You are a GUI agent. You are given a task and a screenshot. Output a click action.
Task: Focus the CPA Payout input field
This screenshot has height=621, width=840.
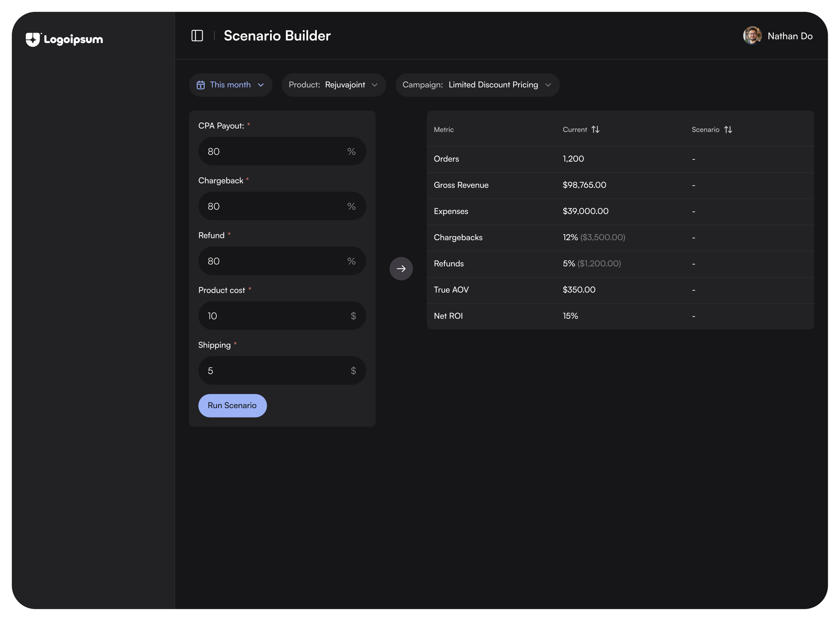[274, 151]
